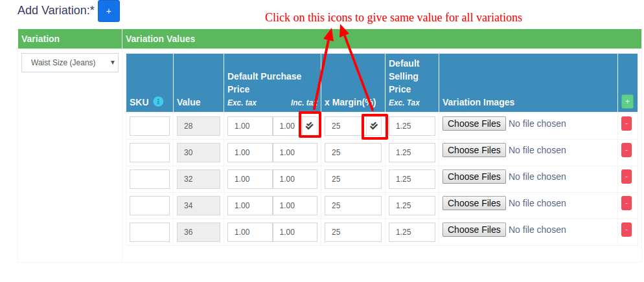644x282 pixels.
Task: Apply margin to all variations double-check icon
Action: click(x=374, y=126)
